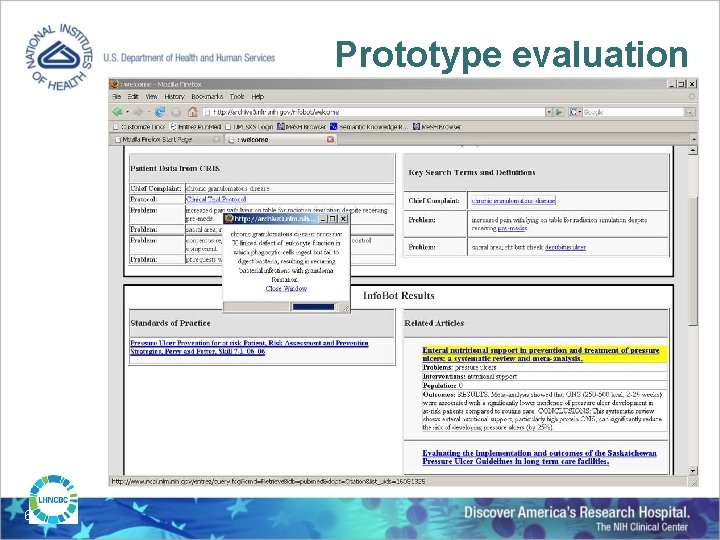Click inside the Google search field
The height and width of the screenshot is (540, 720).
pos(633,112)
